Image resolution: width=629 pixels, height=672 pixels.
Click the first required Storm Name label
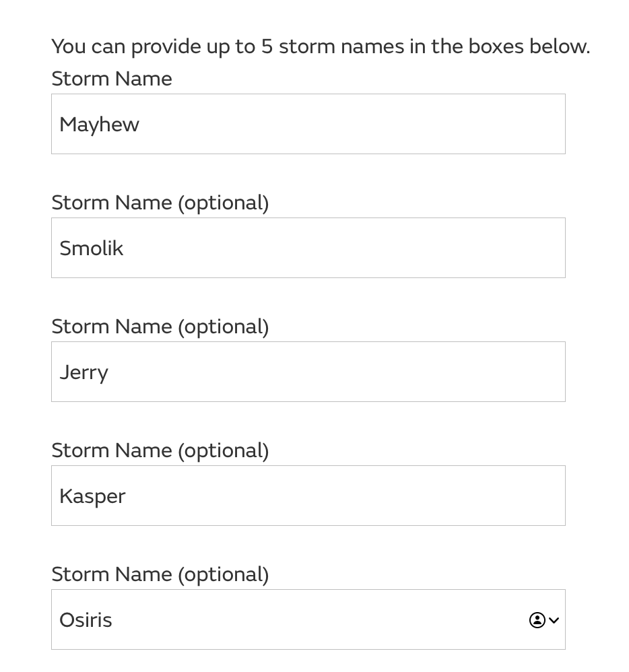click(x=112, y=79)
